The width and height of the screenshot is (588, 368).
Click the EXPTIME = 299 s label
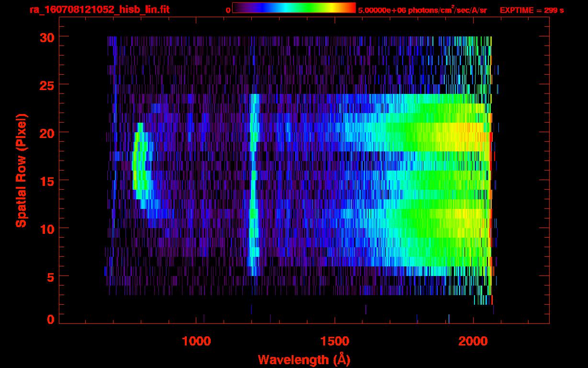pos(531,10)
